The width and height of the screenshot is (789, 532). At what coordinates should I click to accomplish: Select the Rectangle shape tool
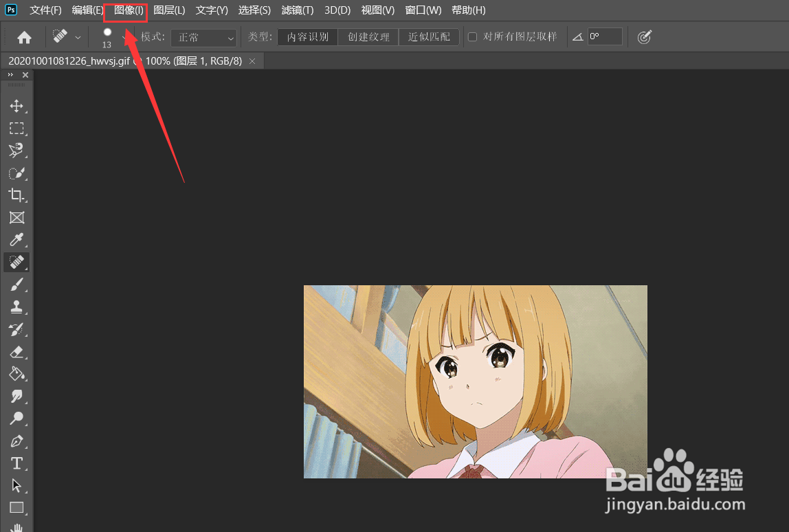point(16,507)
